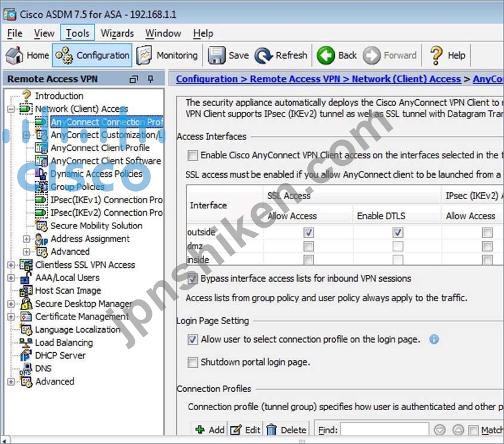Open the File menu
Screen dimensions: 504x444
15,33
